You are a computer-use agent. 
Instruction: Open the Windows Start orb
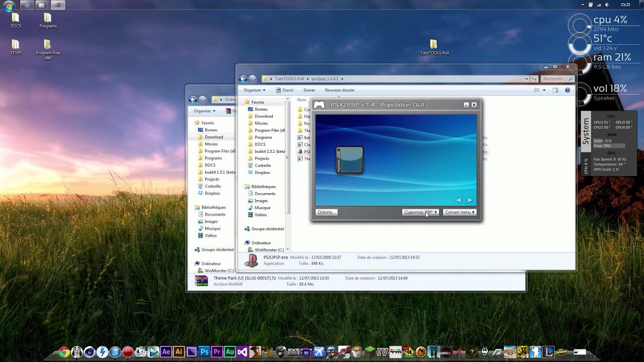point(9,6)
